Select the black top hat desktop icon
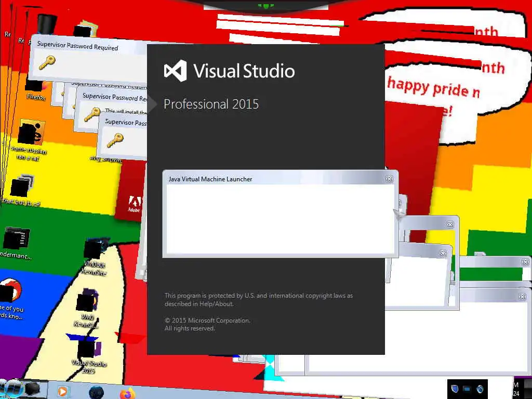This screenshot has height=399, width=532. tap(46, 24)
